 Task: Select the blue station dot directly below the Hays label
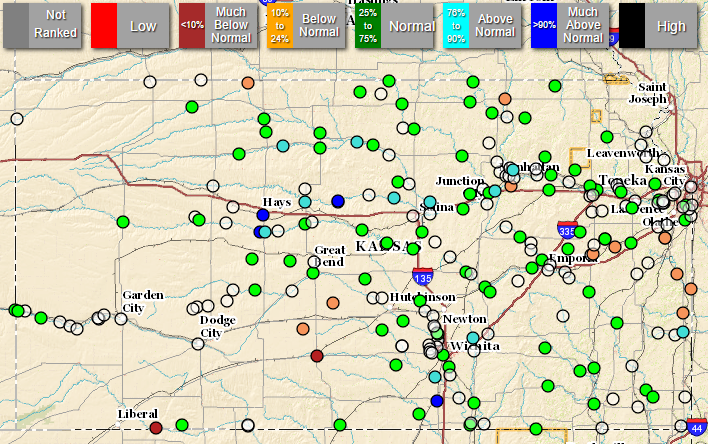click(x=263, y=215)
